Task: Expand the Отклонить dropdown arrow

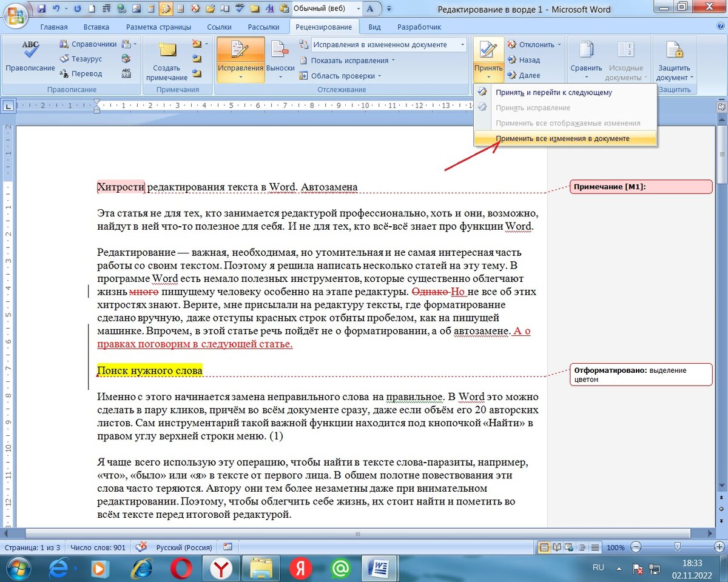Action: (559, 45)
